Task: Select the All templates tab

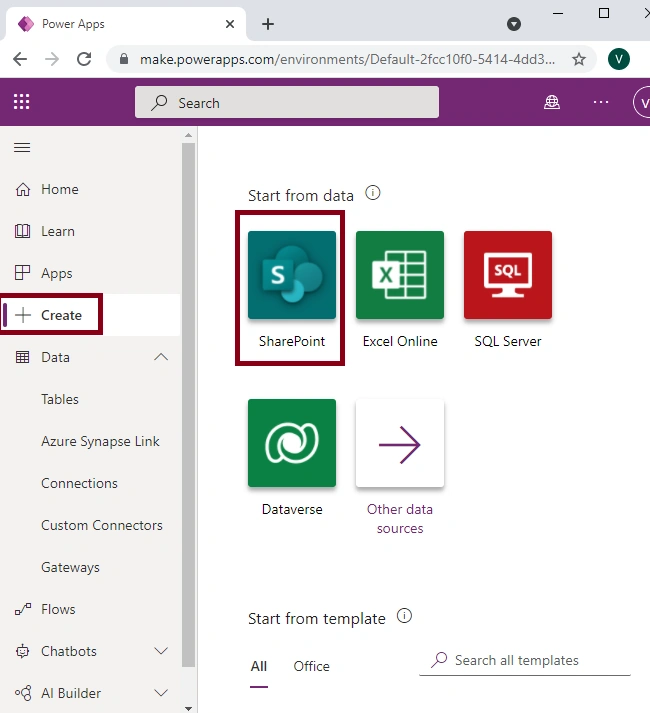Action: click(259, 666)
